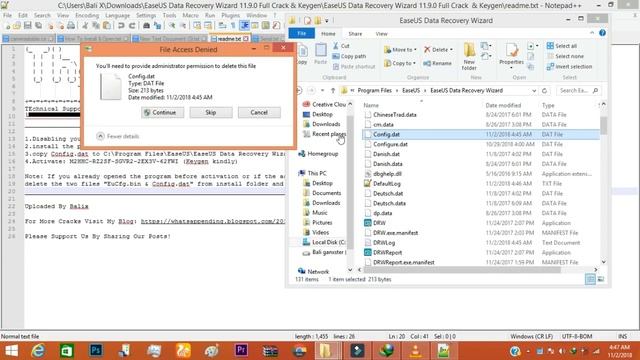Open Copy to dropdown in ribbon

click(x=400, y=63)
